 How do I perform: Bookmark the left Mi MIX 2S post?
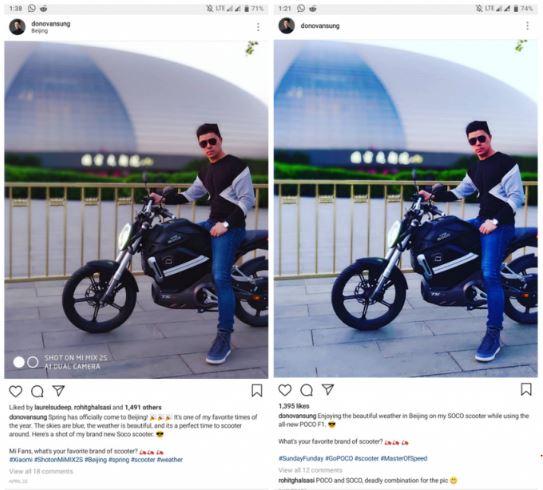coord(257,391)
